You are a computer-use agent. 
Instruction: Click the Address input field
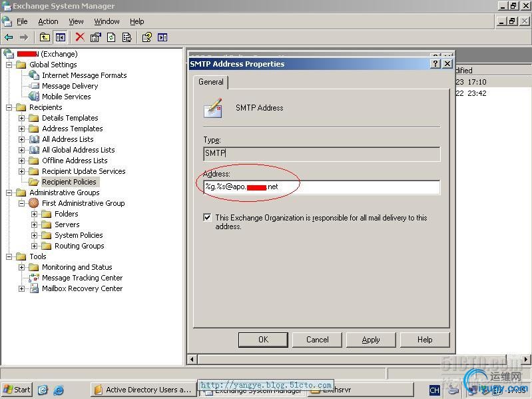point(322,187)
